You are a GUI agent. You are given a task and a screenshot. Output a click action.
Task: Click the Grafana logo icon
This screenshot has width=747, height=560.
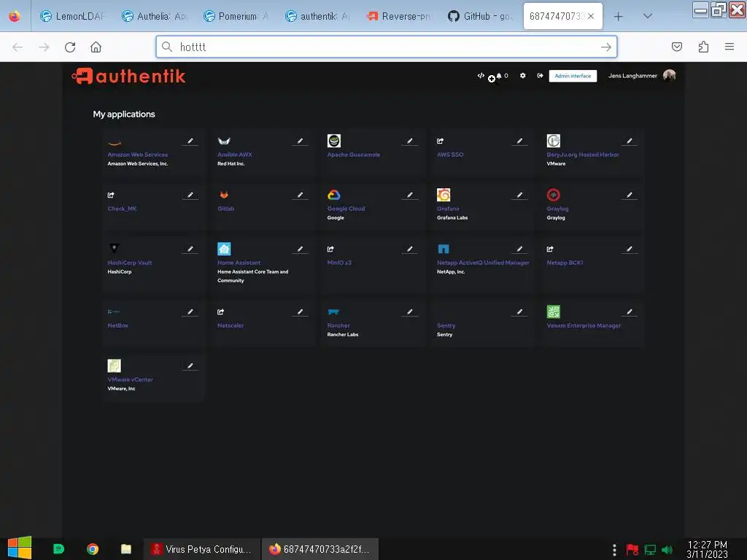coord(444,195)
